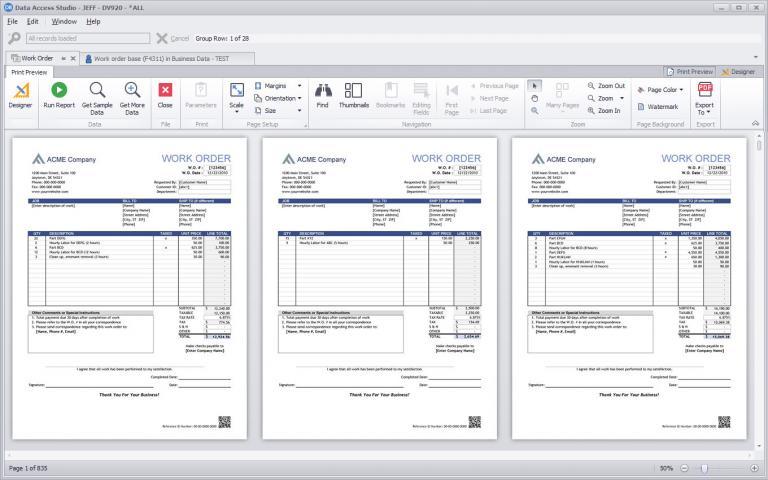Collapse the ribbon with chevron
The width and height of the screenshot is (768, 480).
[755, 123]
